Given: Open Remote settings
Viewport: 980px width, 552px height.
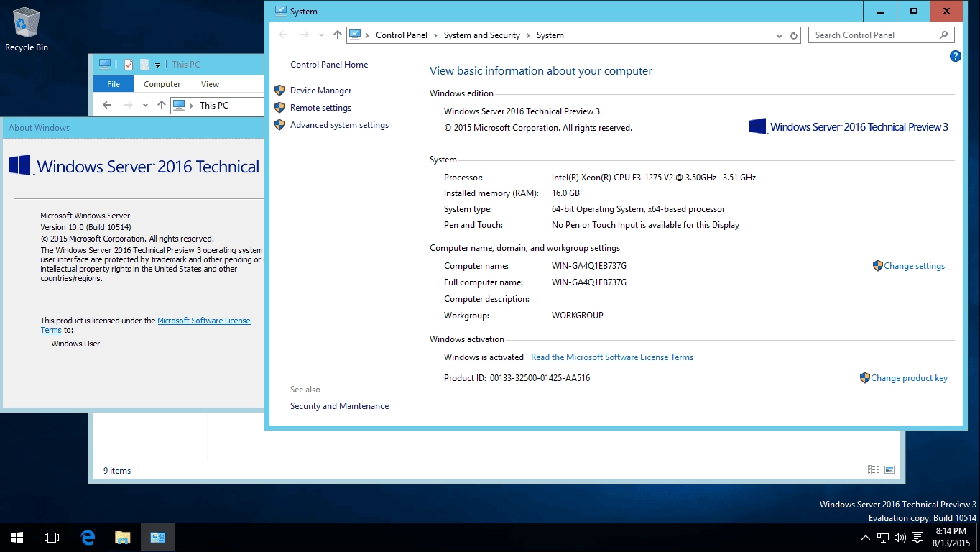Looking at the screenshot, I should [320, 108].
